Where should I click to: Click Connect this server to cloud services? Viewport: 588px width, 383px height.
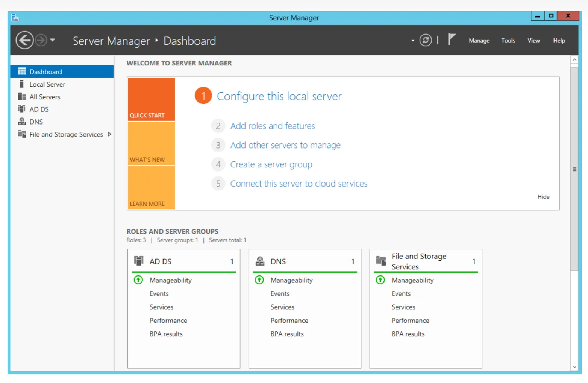click(x=299, y=184)
